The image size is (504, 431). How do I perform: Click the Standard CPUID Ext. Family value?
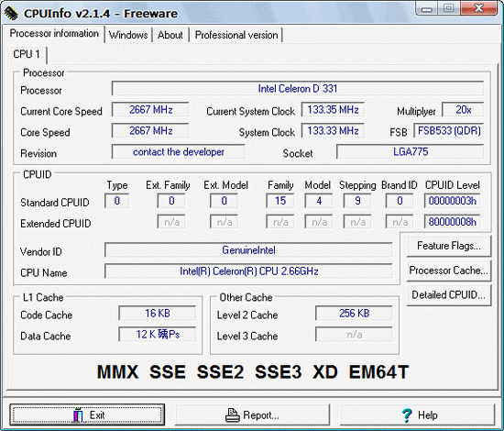pos(171,201)
